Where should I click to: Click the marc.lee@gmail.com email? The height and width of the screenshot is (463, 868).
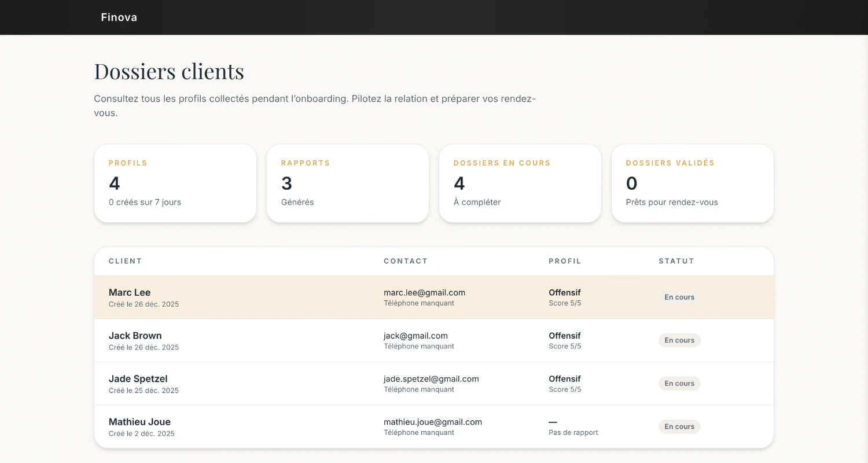[x=424, y=293]
